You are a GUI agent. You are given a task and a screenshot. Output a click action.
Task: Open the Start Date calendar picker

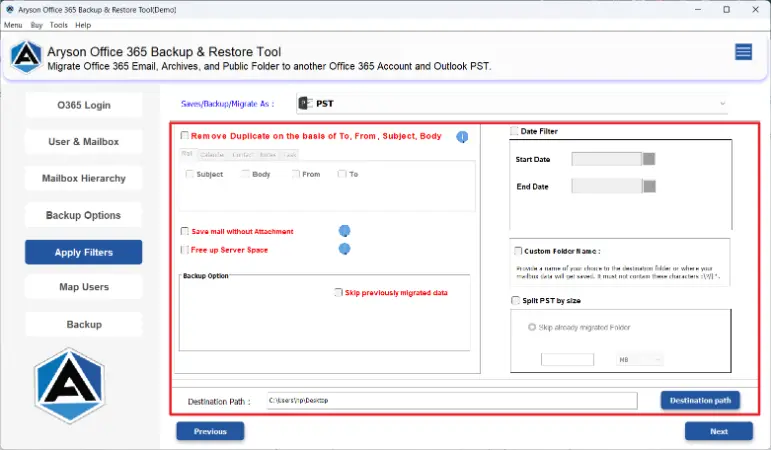tap(649, 159)
